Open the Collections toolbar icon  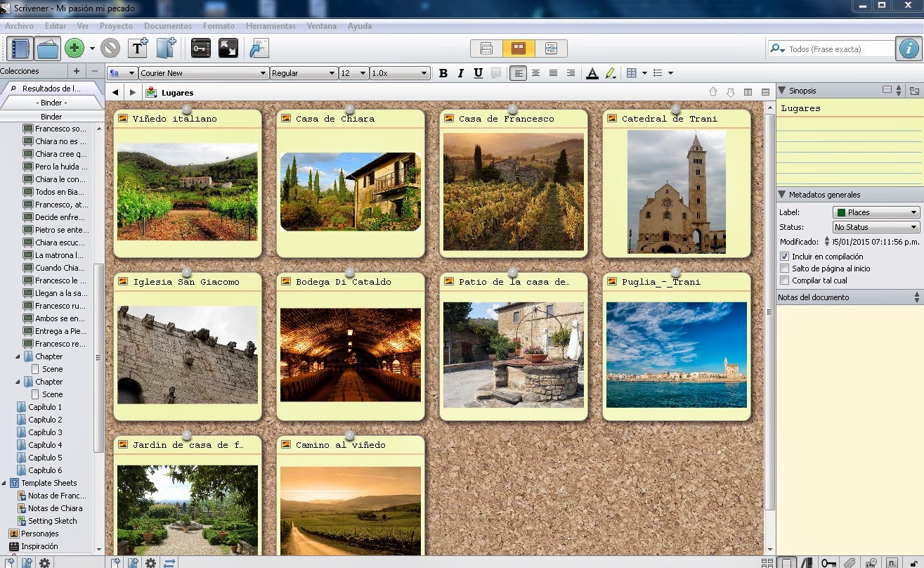[x=48, y=49]
